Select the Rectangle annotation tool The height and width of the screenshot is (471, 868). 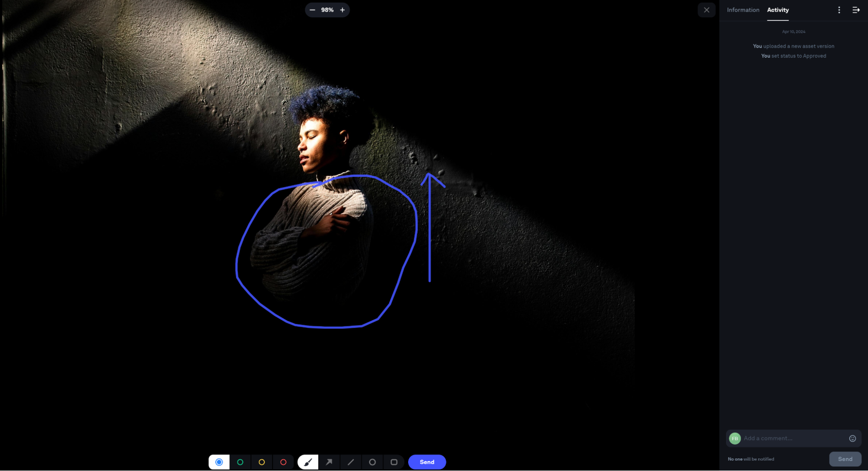click(394, 462)
